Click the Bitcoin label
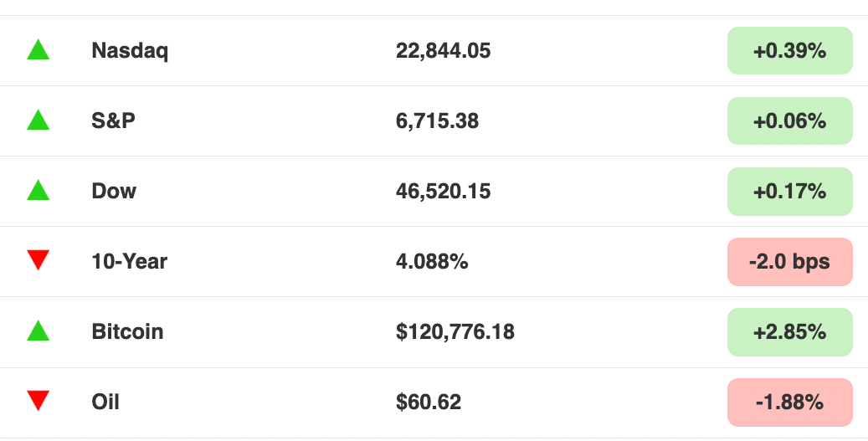868x441 pixels. [x=128, y=331]
